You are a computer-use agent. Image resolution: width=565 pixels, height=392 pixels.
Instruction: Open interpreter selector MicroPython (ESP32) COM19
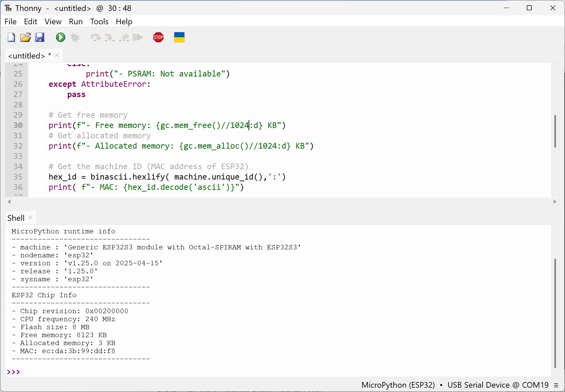[x=455, y=385]
